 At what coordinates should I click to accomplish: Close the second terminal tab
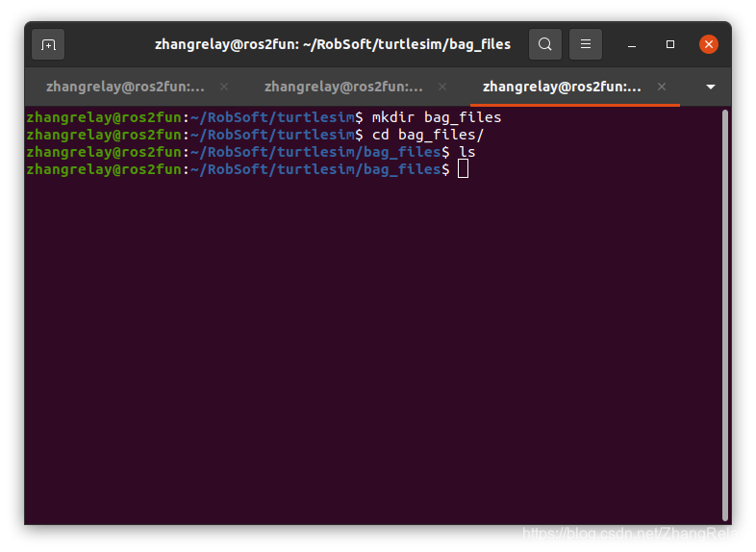click(442, 87)
